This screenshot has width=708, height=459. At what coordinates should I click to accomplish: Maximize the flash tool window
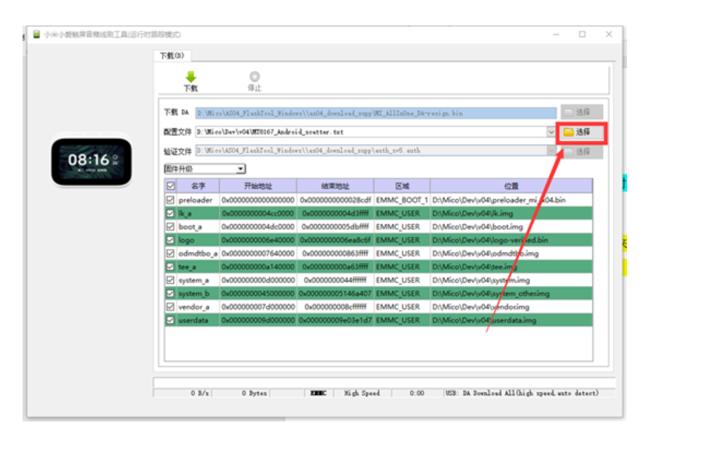tap(582, 34)
